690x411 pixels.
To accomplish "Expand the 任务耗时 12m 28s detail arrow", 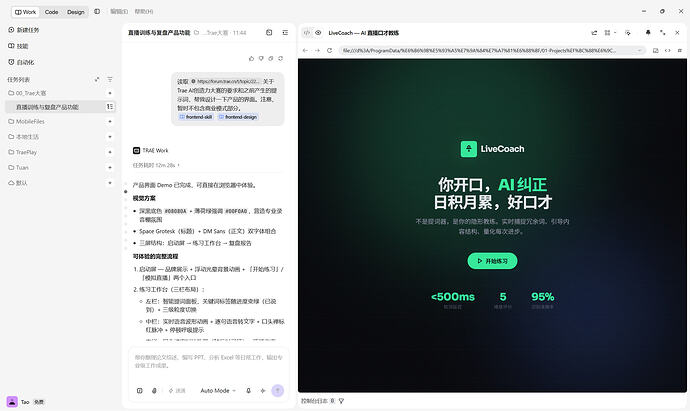I will pos(178,165).
